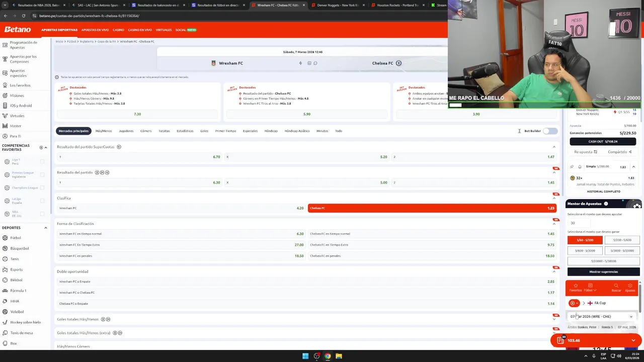Open the Béisbol sport in sidebar
The width and height of the screenshot is (644, 362).
(x=16, y=280)
